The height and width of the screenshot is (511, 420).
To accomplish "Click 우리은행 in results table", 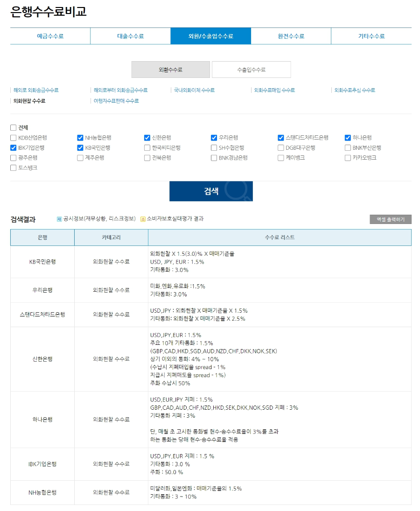I will [42, 290].
